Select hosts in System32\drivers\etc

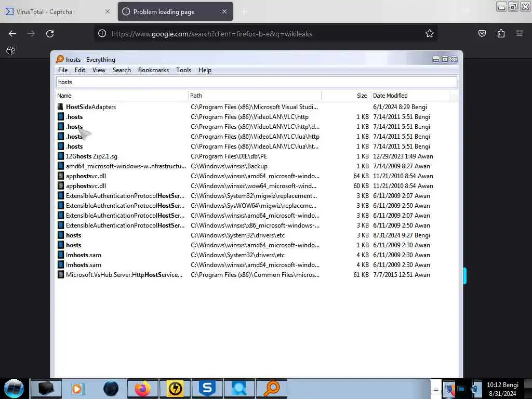pyautogui.click(x=74, y=235)
